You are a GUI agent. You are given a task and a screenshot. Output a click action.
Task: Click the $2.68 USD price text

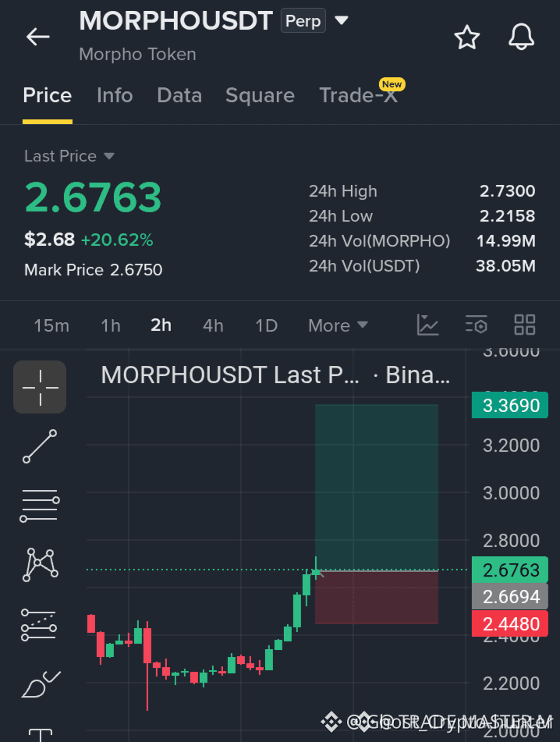point(50,240)
